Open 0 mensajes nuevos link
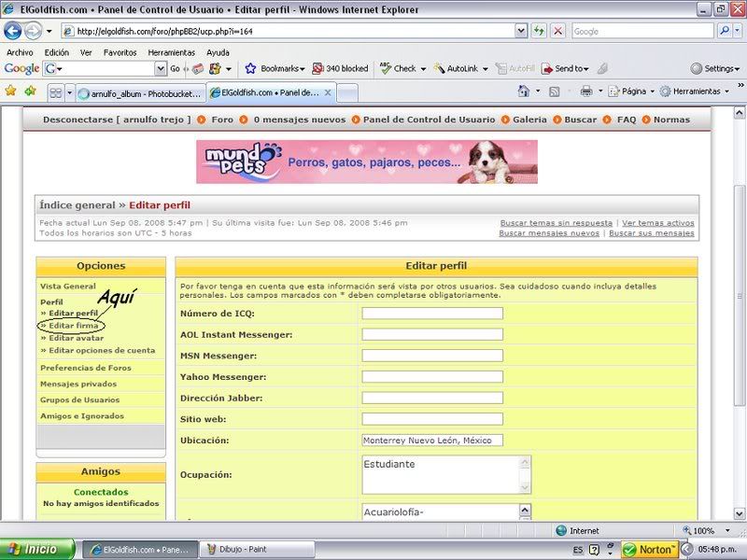This screenshot has height=560, width=747. pyautogui.click(x=299, y=119)
